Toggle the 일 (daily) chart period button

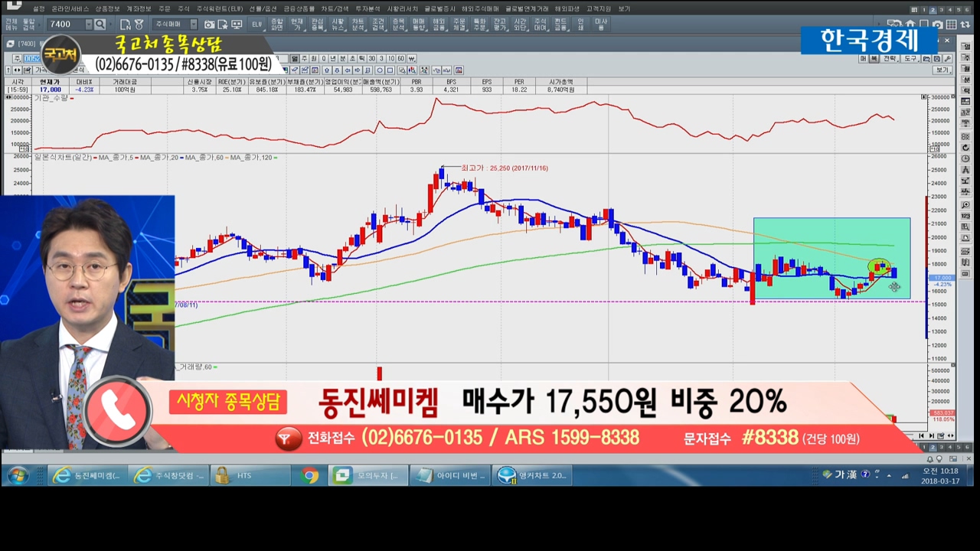tap(295, 58)
